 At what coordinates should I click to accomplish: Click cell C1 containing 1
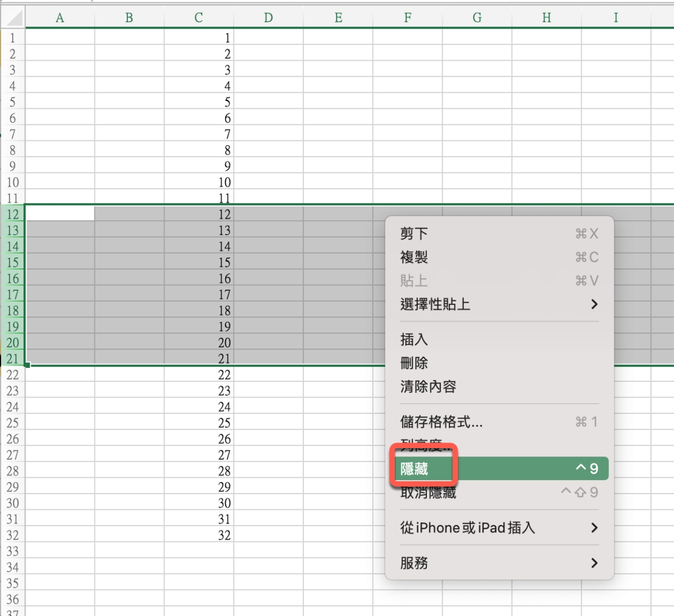[x=199, y=38]
